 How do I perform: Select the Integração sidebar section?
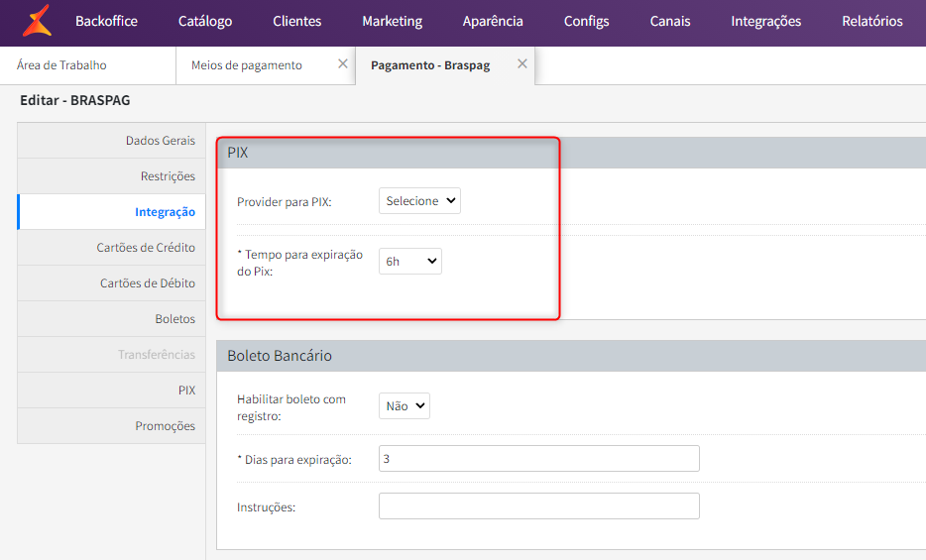coord(112,212)
